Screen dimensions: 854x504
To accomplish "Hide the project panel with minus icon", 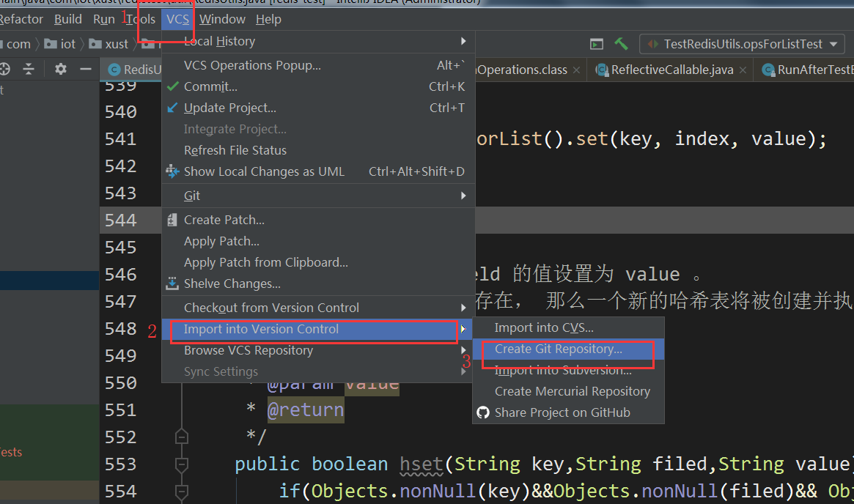I will [86, 69].
